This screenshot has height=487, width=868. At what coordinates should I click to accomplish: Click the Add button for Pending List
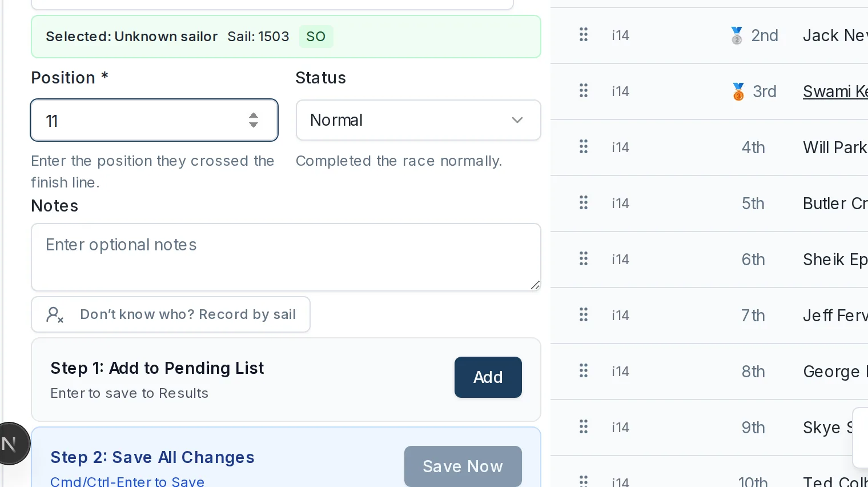tap(488, 377)
